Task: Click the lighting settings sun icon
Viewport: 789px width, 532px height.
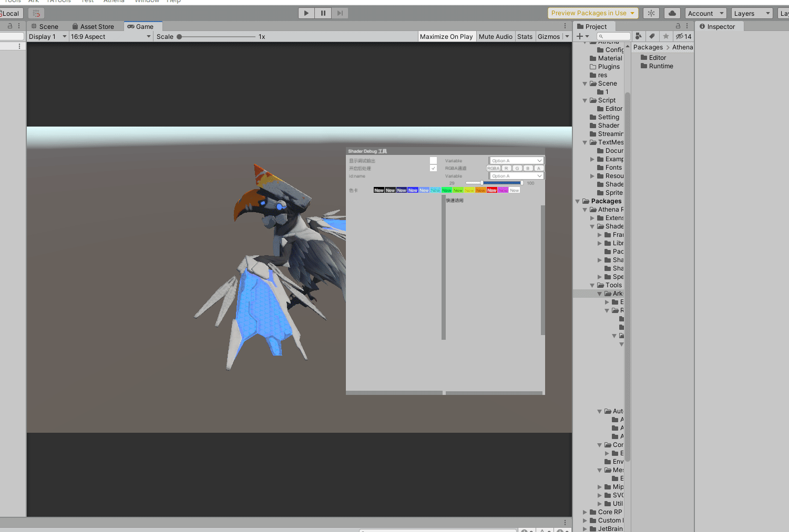Action: 651,13
